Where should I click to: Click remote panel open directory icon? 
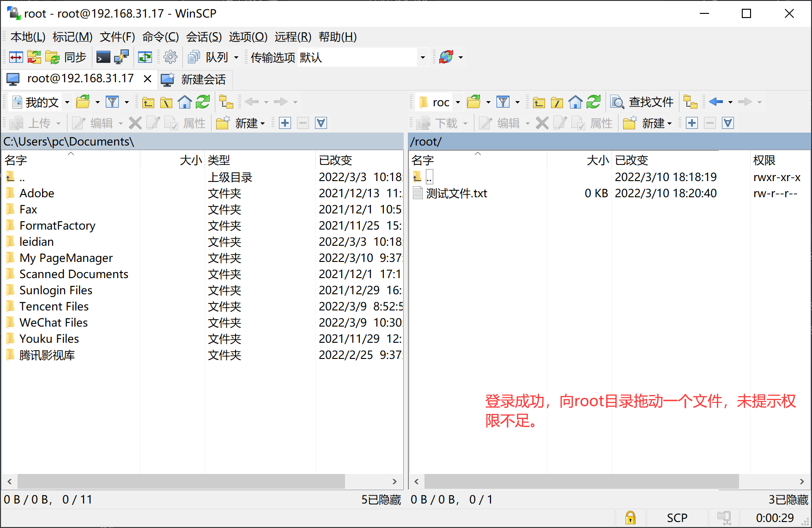[474, 102]
